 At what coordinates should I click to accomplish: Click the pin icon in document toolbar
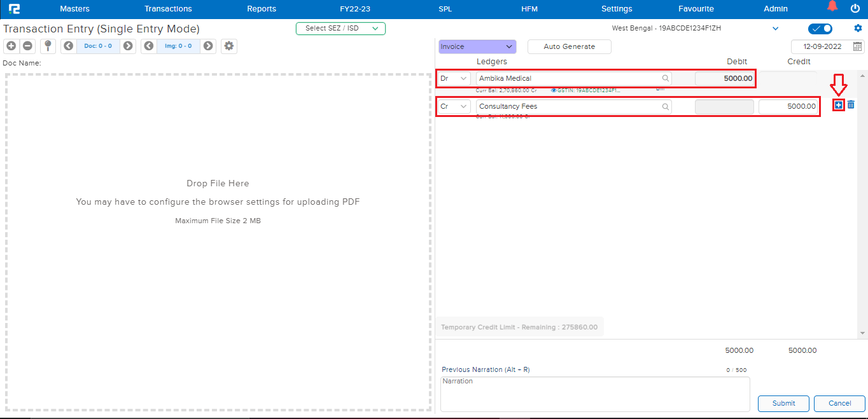(48, 46)
